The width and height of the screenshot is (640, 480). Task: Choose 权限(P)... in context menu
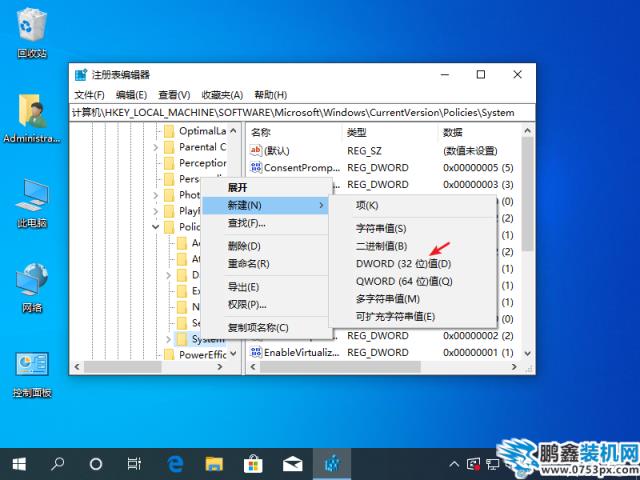(x=267, y=304)
